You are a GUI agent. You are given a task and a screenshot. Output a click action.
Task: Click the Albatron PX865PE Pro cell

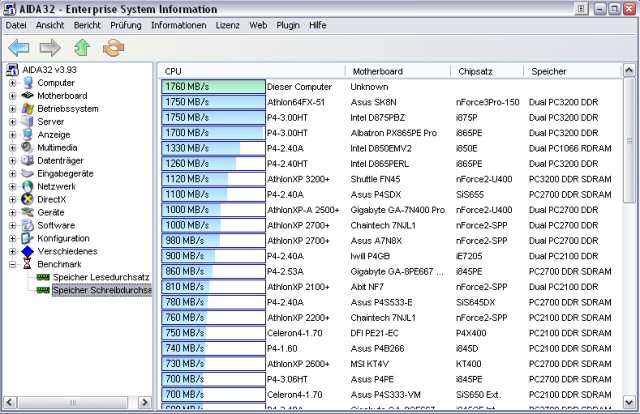[x=393, y=133]
